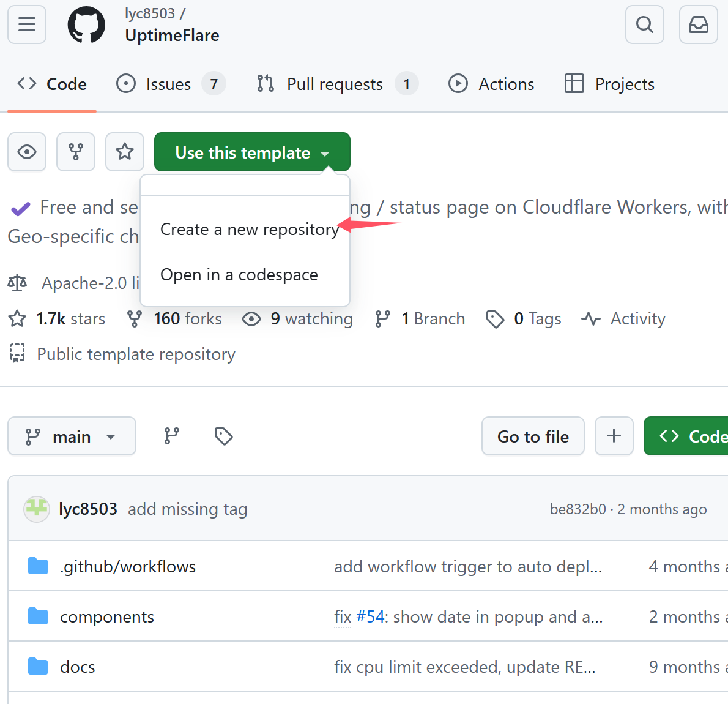
Task: Click the star icon beside 1.7k stars
Action: point(17,319)
